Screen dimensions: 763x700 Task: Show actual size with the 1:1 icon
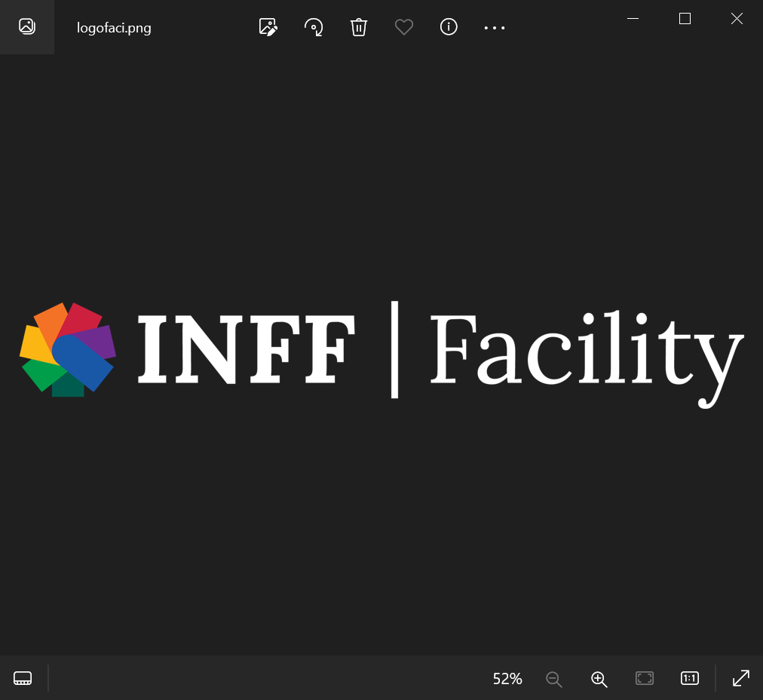(x=690, y=678)
